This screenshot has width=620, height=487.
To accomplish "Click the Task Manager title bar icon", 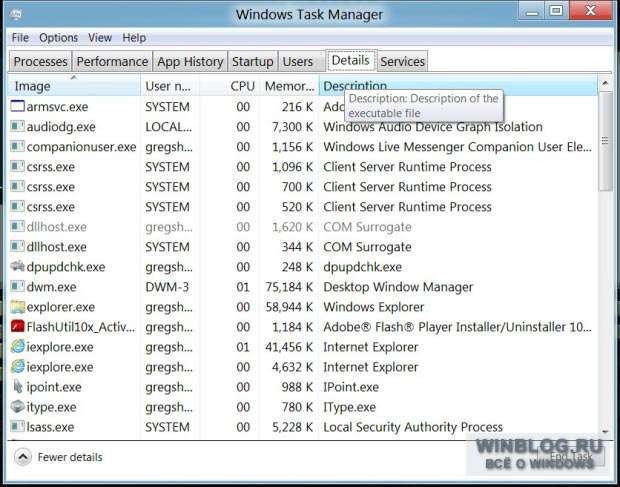I will (x=16, y=15).
